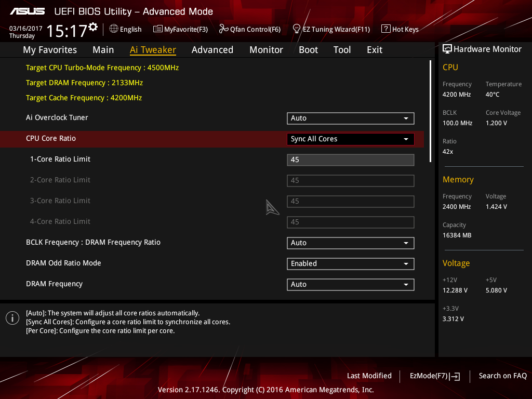Click the CPU Temperature 40°C value
The height and width of the screenshot is (399, 532).
(x=493, y=95)
